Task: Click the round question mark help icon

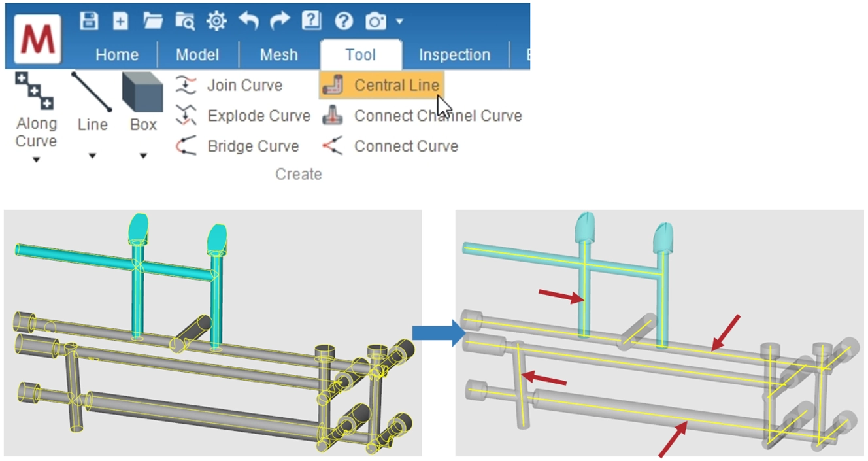Action: pos(344,21)
